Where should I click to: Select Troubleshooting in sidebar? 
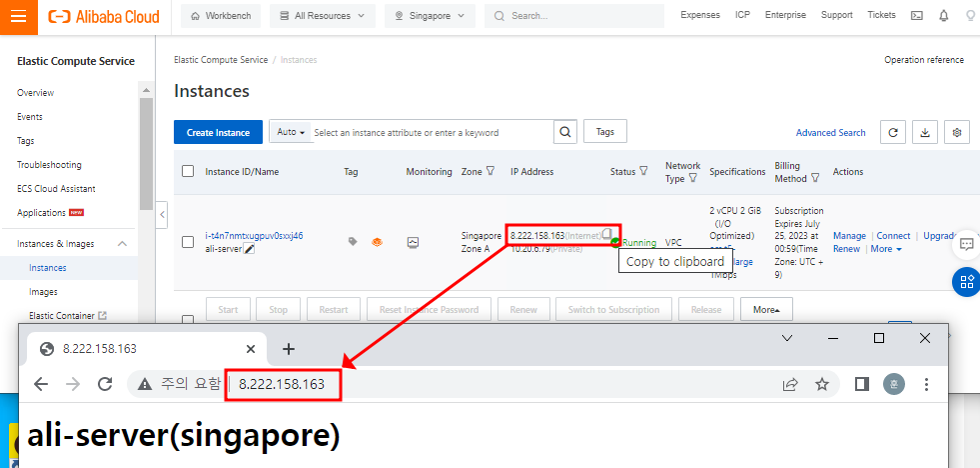click(49, 165)
